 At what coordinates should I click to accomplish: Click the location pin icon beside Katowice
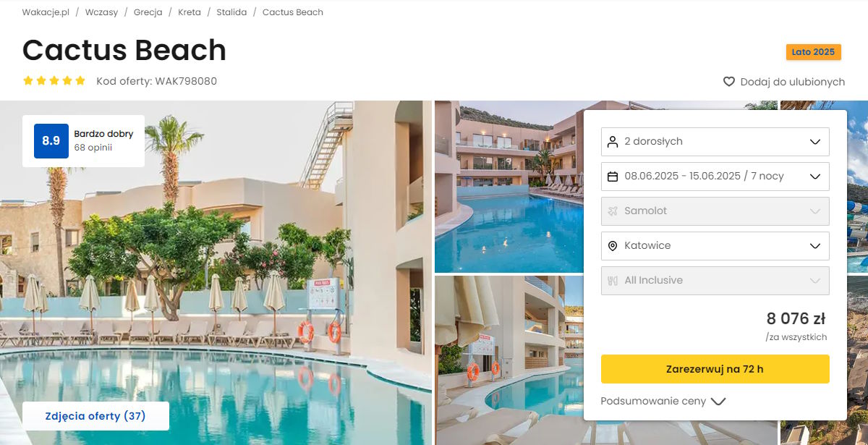613,246
